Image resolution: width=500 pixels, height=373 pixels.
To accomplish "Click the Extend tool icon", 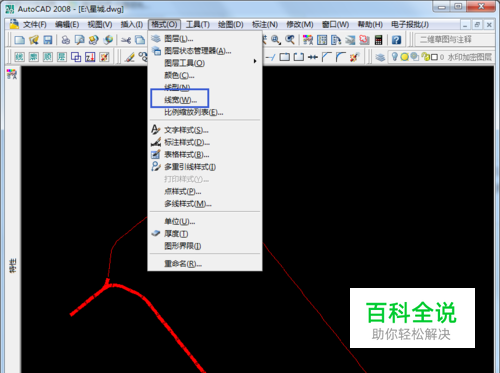I will coord(270,57).
